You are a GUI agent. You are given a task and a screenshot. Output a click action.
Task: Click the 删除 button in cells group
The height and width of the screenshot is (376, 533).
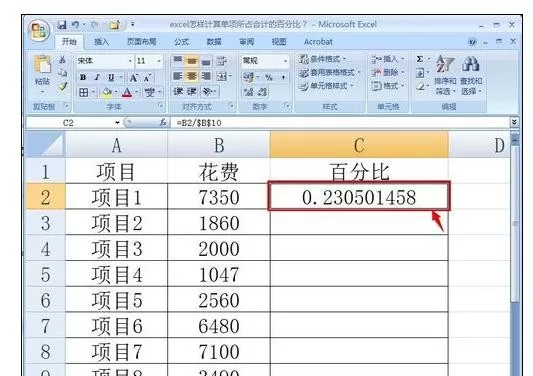click(x=388, y=72)
